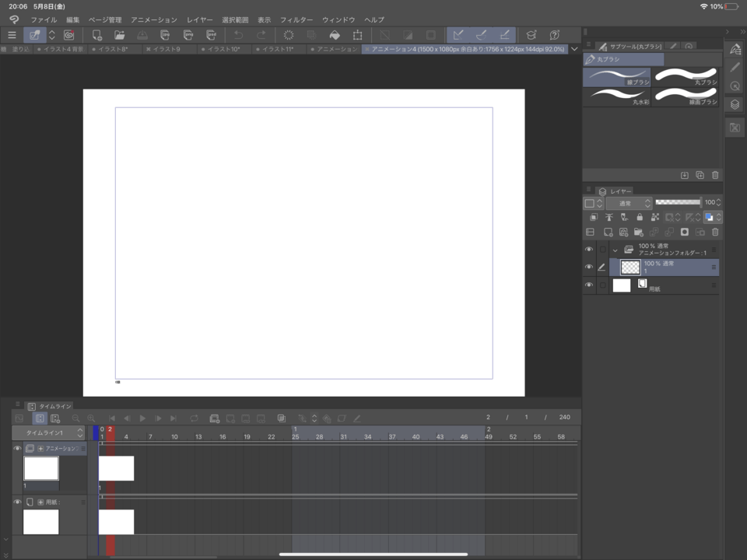Open the 編集 (Edit) menu
This screenshot has width=747, height=560.
point(72,19)
